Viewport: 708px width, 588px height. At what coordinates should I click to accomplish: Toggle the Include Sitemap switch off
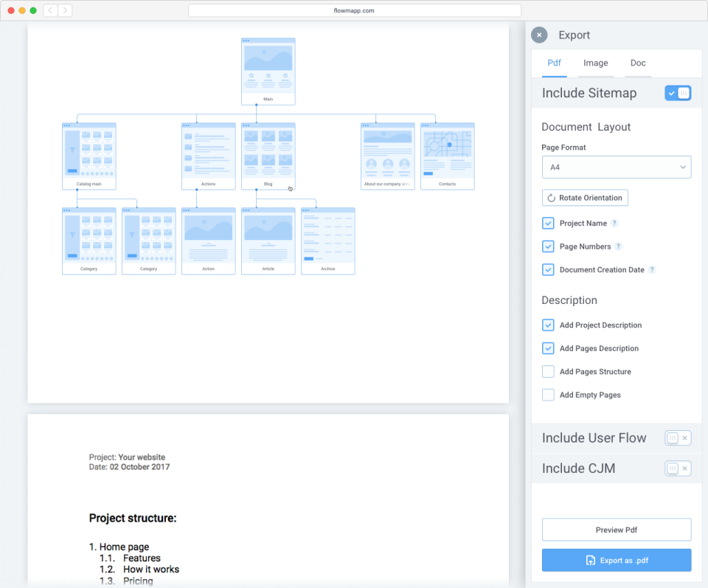point(678,93)
